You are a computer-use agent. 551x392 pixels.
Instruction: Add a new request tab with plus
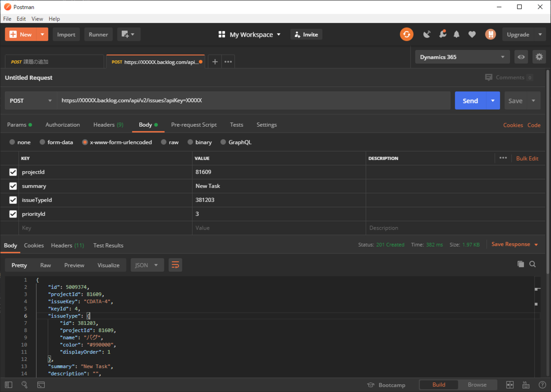pyautogui.click(x=215, y=62)
